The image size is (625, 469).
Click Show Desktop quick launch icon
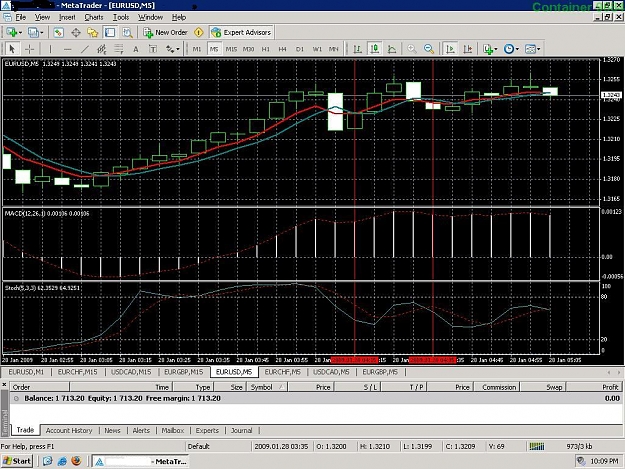click(x=48, y=461)
